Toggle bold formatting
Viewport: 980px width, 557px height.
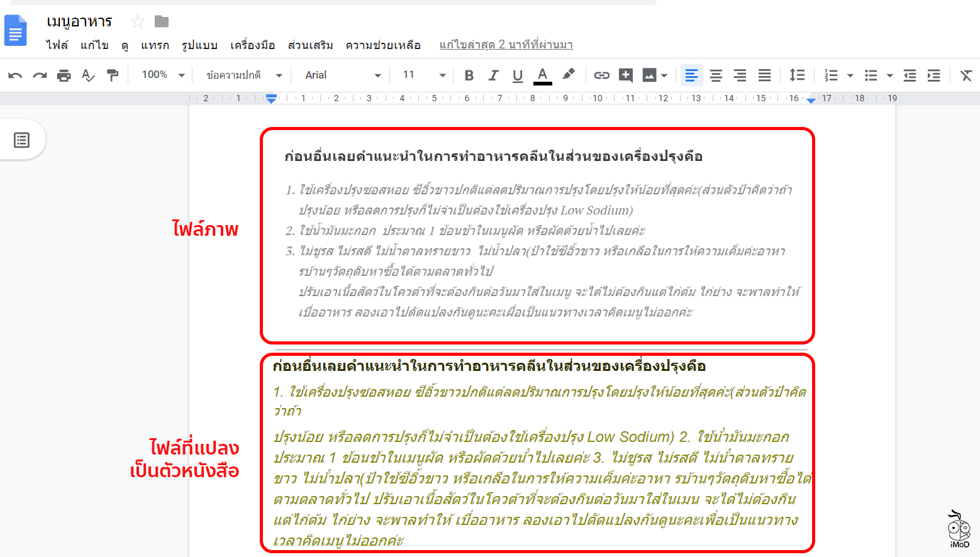469,75
